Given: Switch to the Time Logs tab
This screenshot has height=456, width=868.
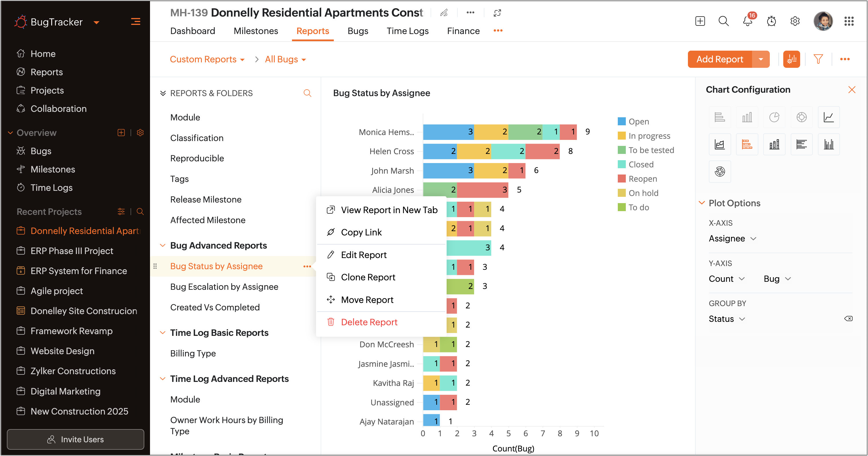Looking at the screenshot, I should (407, 31).
